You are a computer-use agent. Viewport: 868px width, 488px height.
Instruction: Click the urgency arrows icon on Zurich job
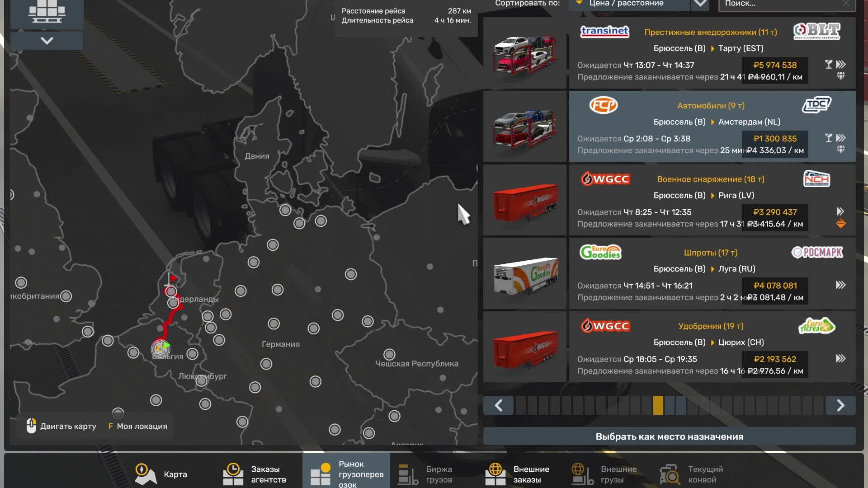coord(841,359)
